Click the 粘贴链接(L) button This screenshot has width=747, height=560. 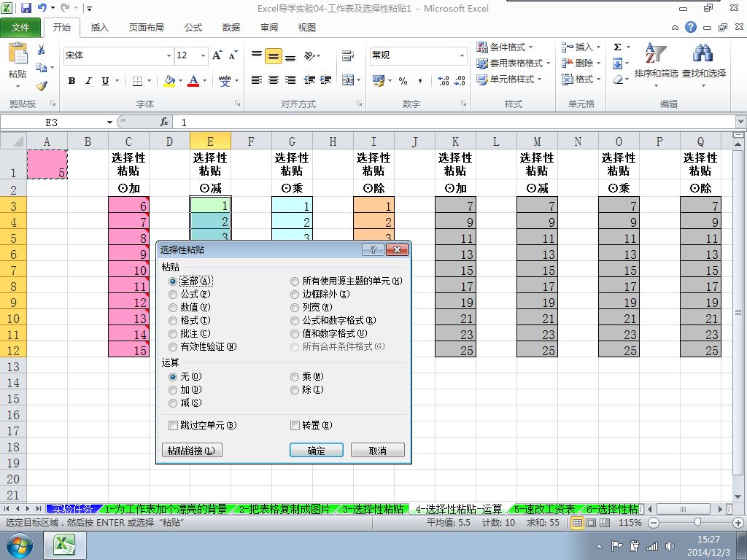(192, 451)
